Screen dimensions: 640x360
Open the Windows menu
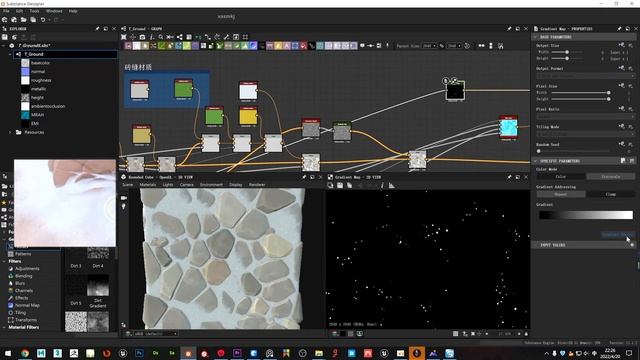coord(54,11)
